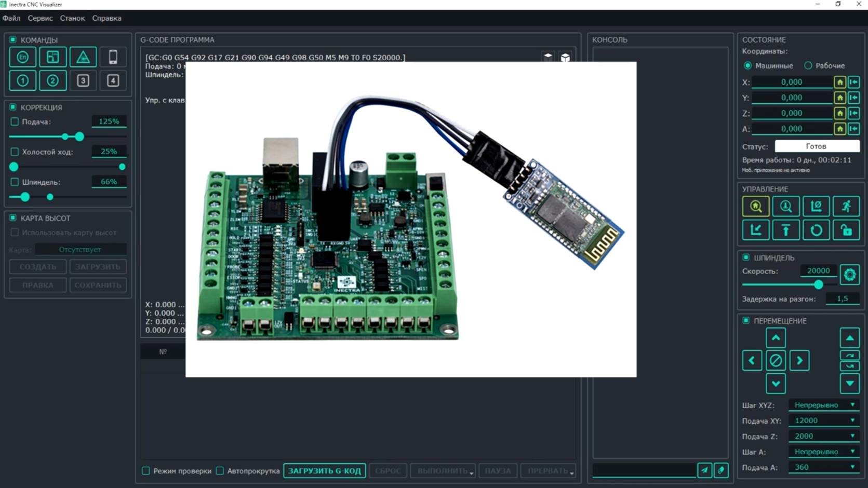Viewport: 868px width, 488px height.
Task: Home the Z axis with the house icon
Action: click(840, 113)
